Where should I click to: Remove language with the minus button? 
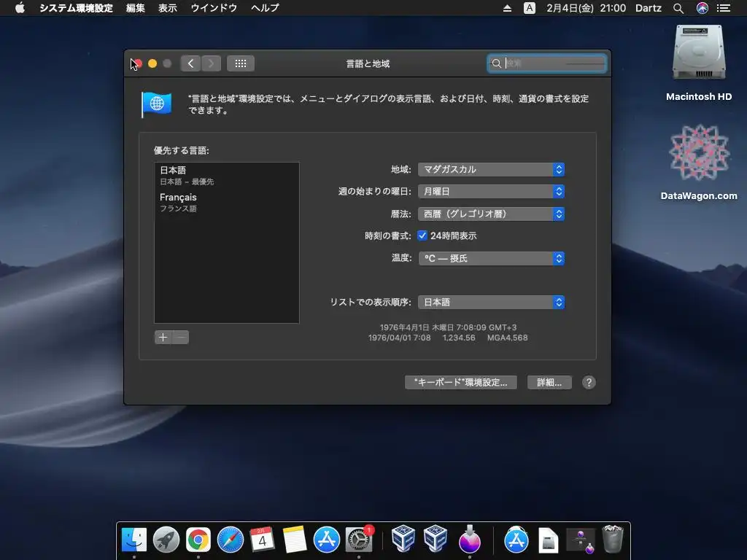(x=181, y=337)
